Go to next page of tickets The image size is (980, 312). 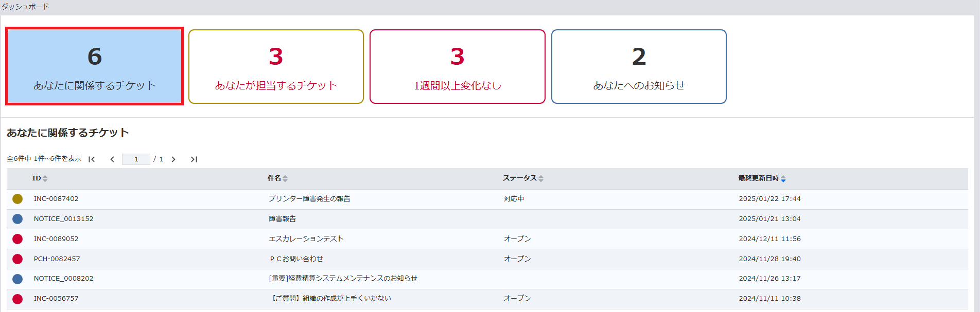(173, 159)
